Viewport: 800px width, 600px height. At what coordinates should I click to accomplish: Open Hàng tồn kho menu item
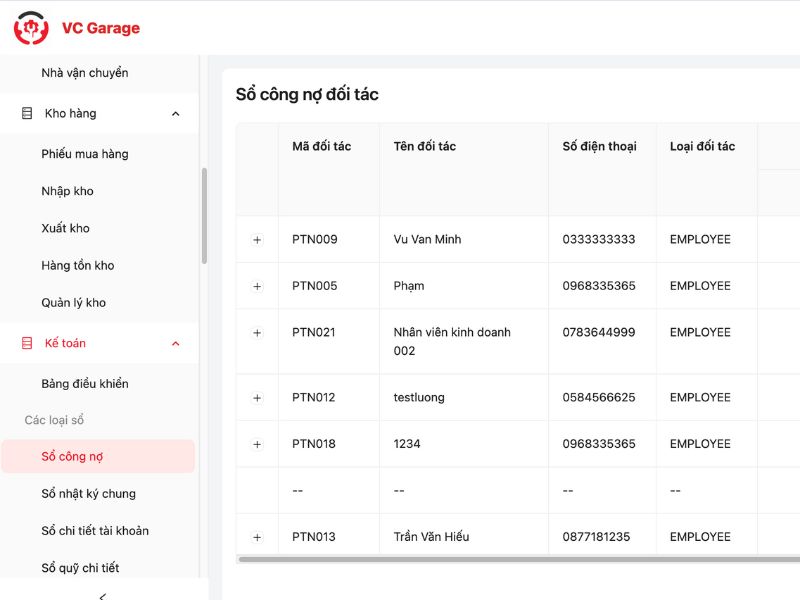coord(78,266)
